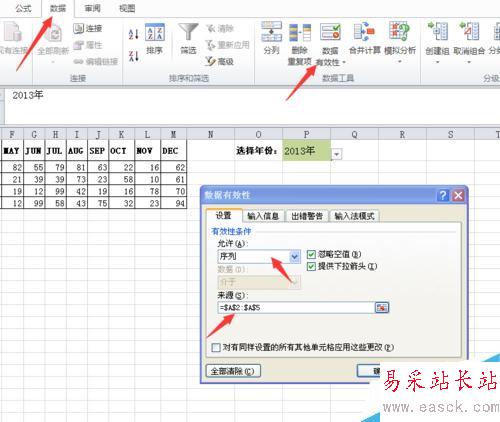
Task: Open the Allow (允许) dropdown list
Action: click(x=294, y=257)
